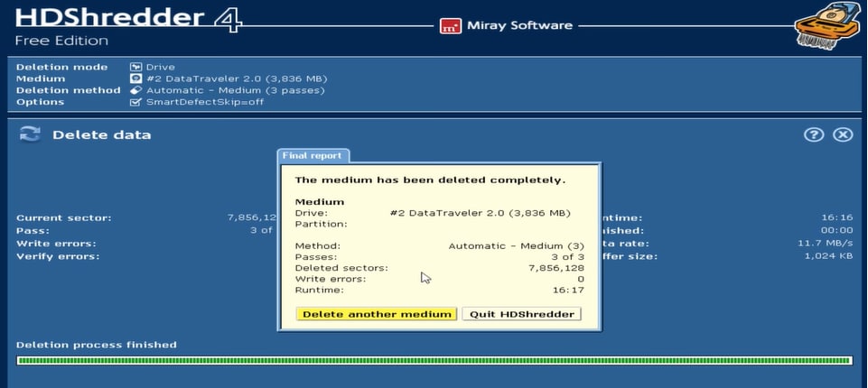Click the Medium heading in the report

pyautogui.click(x=320, y=202)
